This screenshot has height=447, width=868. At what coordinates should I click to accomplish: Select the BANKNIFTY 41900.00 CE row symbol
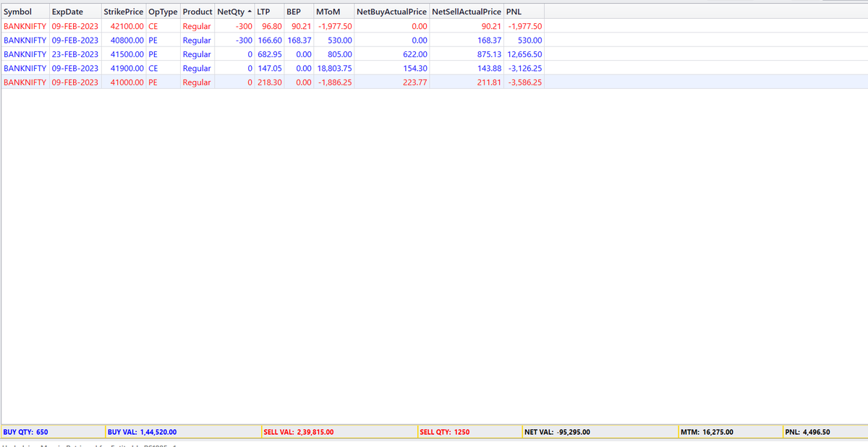click(25, 68)
